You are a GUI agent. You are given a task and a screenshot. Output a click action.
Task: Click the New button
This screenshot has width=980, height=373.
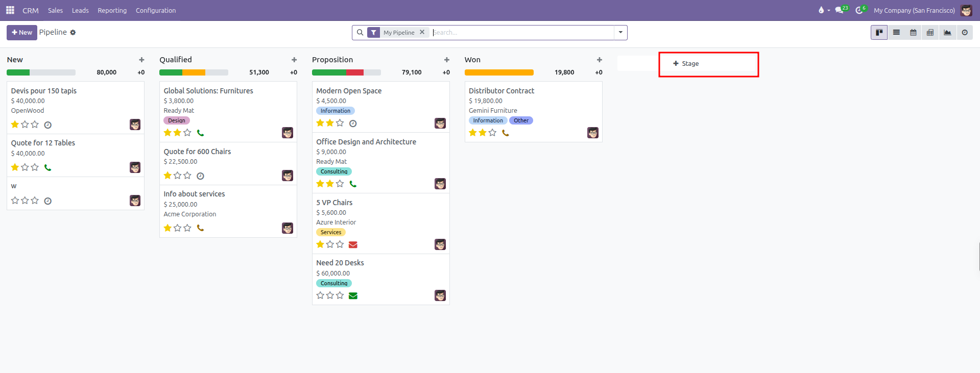[22, 33]
